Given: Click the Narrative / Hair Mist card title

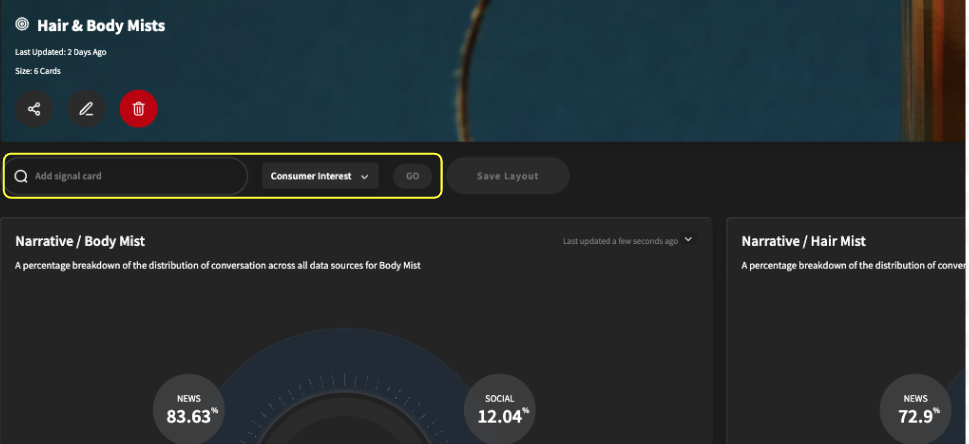Looking at the screenshot, I should pyautogui.click(x=803, y=241).
